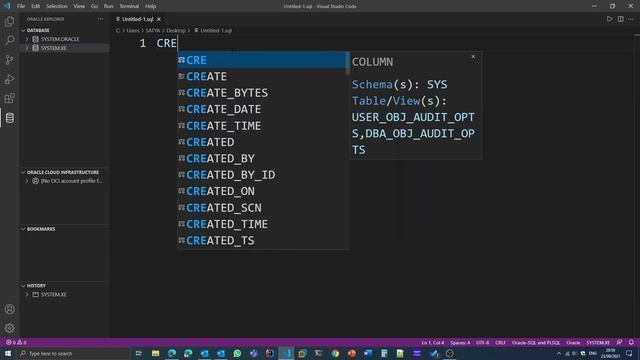Change indentation via Spaces: 4
The width and height of the screenshot is (640, 360).
pyautogui.click(x=460, y=342)
